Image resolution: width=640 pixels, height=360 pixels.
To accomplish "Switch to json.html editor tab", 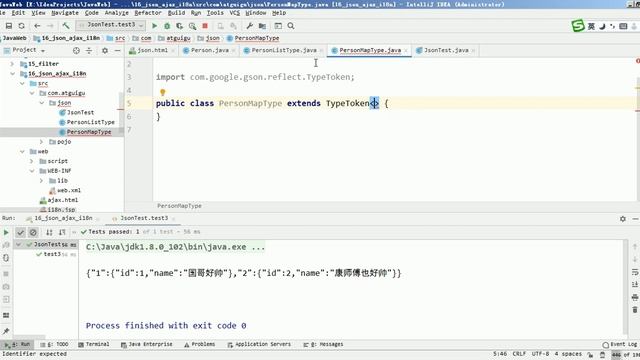I will coord(152,50).
